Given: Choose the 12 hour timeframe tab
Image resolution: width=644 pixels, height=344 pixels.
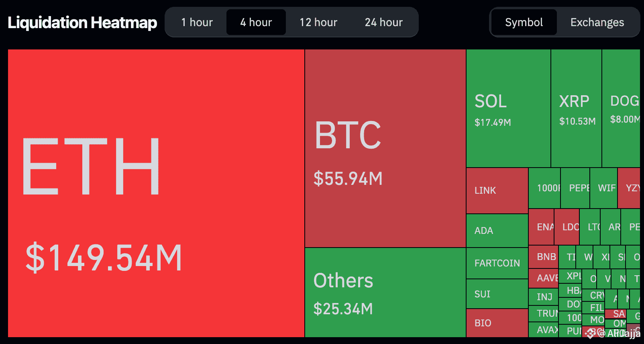Looking at the screenshot, I should pos(318,23).
